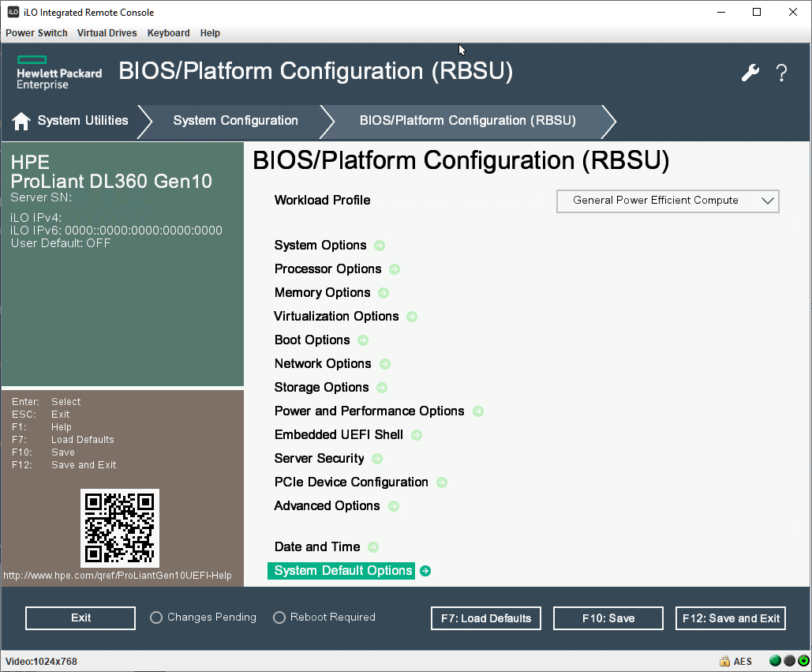The image size is (812, 672).
Task: Open the Memory Options link
Action: click(x=323, y=293)
